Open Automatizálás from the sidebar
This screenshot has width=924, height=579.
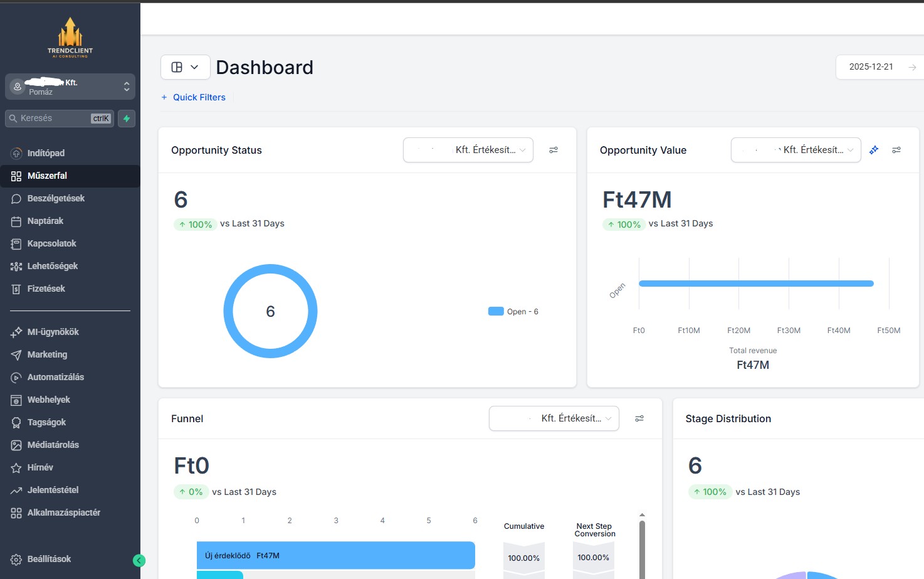(x=55, y=377)
